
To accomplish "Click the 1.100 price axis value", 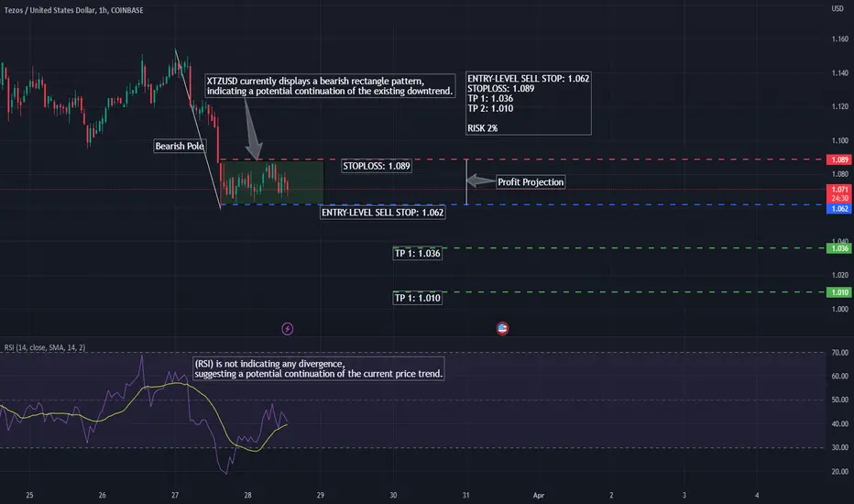I will tap(839, 140).
